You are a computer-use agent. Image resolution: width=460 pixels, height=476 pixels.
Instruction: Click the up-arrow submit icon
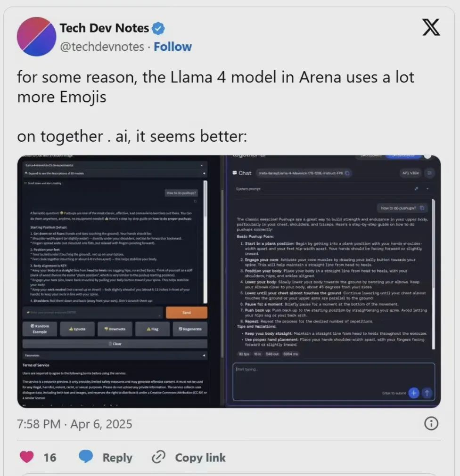point(427,393)
